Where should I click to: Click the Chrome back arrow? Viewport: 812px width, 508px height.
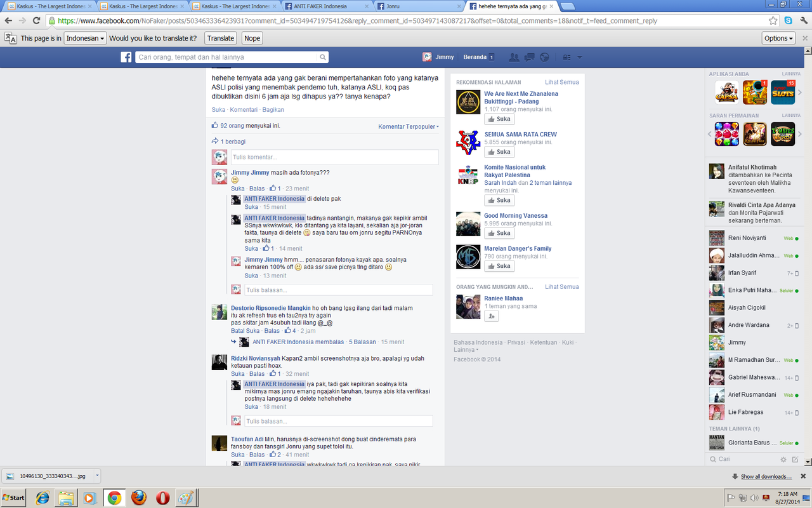pyautogui.click(x=8, y=20)
